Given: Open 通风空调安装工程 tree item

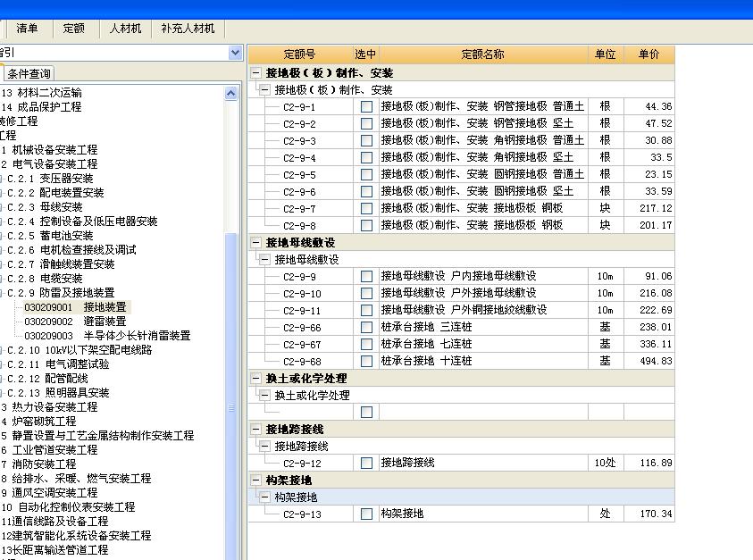Looking at the screenshot, I should [x=54, y=493].
